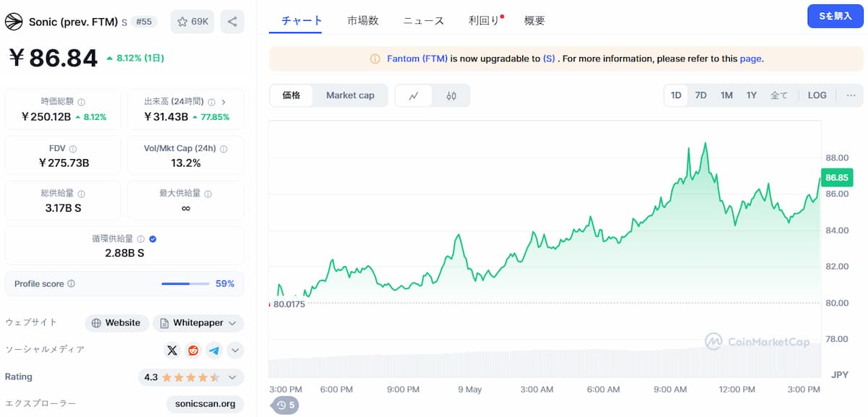Open the X (Twitter) social link
The height and width of the screenshot is (417, 868).
pyautogui.click(x=172, y=351)
